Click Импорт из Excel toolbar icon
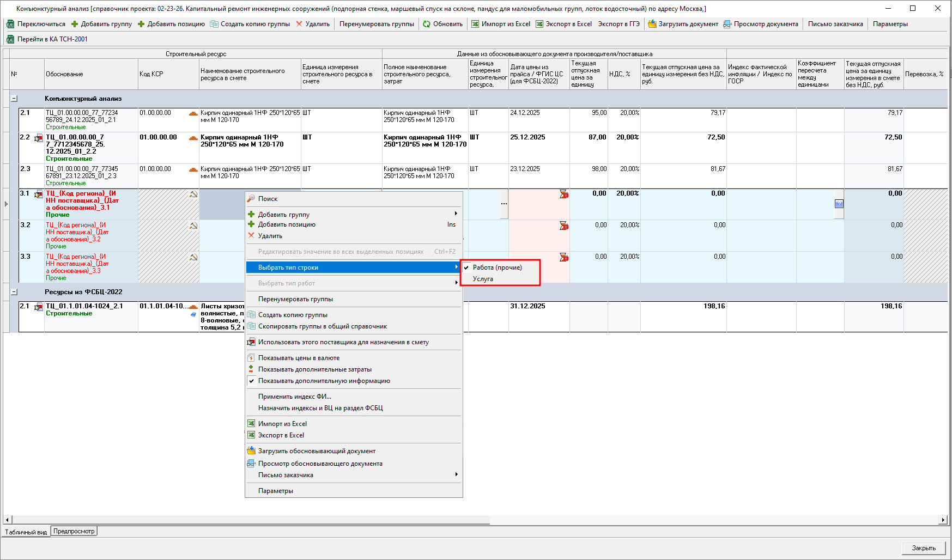Image resolution: width=952 pixels, height=560 pixels. pos(475,24)
